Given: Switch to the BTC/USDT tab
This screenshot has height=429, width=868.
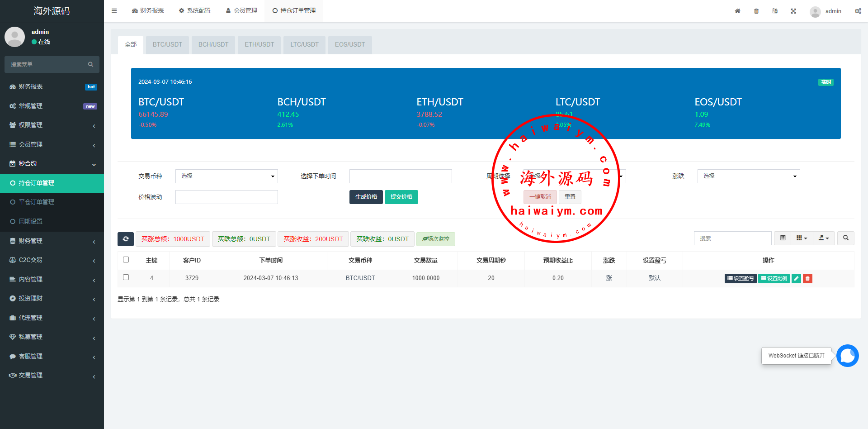Looking at the screenshot, I should 167,44.
